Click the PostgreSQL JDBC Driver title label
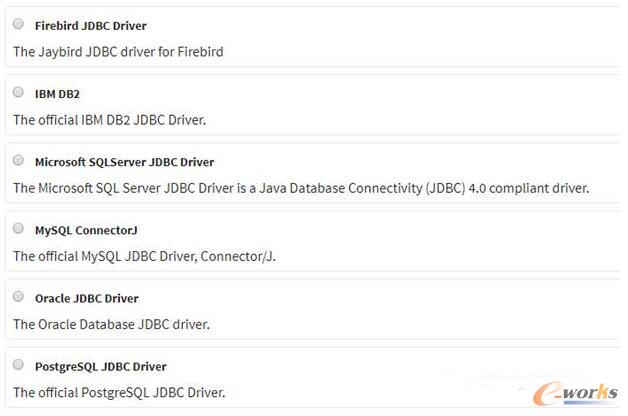Image resolution: width=628 pixels, height=416 pixels. (101, 367)
